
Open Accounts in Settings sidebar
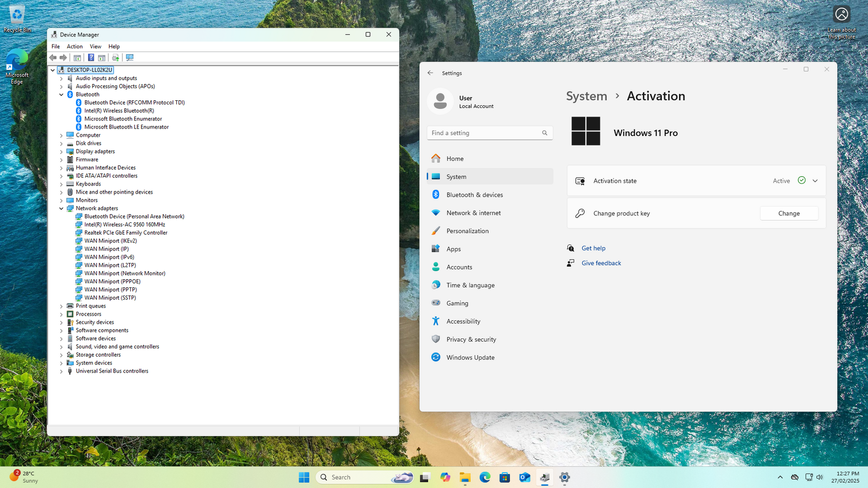click(490, 267)
